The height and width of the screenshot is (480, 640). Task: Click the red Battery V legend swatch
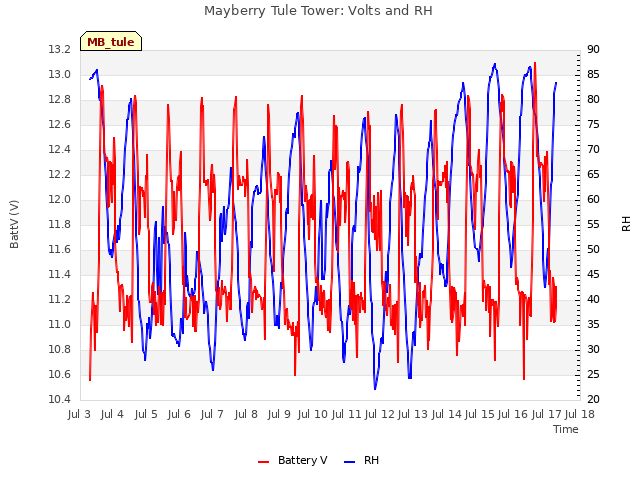pos(264,461)
